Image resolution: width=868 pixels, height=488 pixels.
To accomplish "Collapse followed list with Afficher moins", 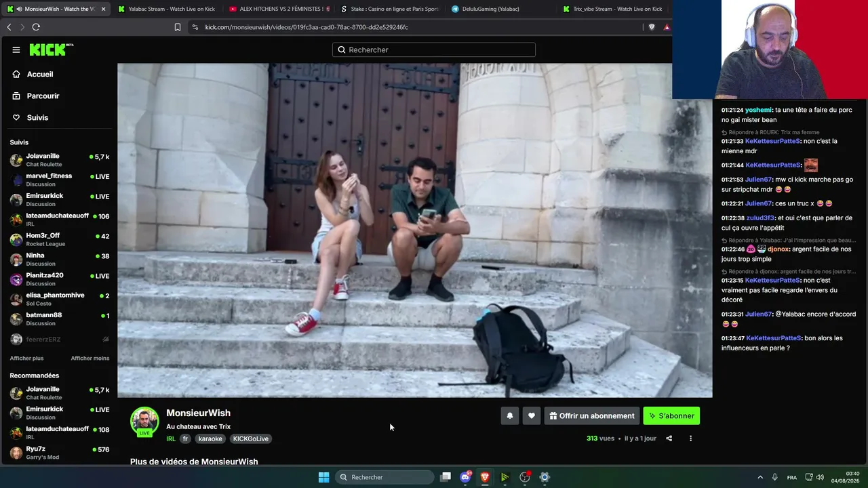I will point(90,358).
